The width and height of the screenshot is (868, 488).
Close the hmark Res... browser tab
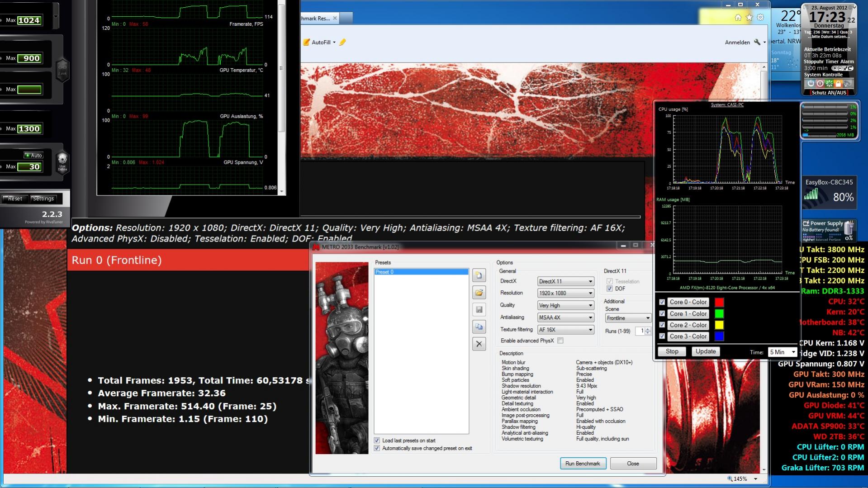point(335,18)
